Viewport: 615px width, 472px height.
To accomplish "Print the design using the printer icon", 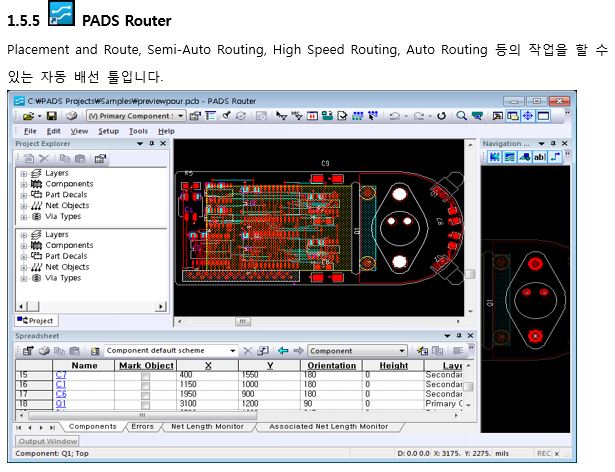I will point(71,116).
